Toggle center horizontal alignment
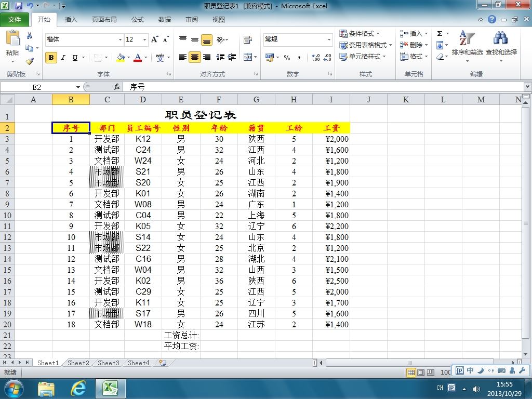The height and width of the screenshot is (399, 532). coord(194,57)
